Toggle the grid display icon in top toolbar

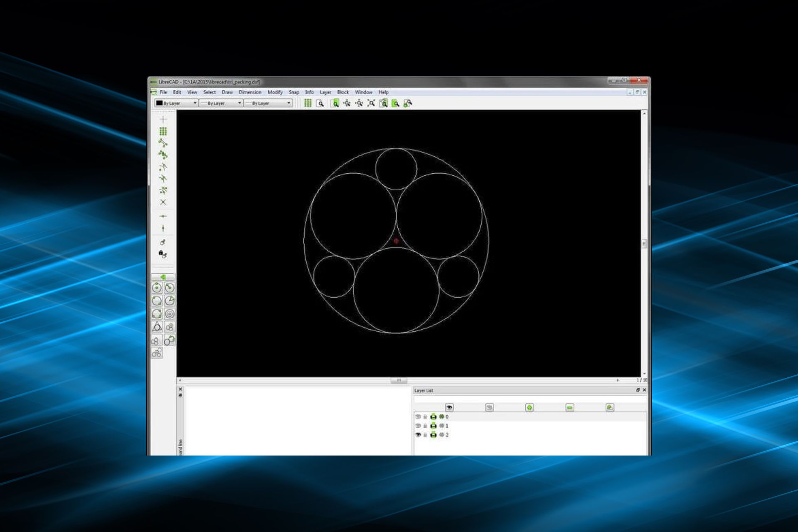click(308, 103)
